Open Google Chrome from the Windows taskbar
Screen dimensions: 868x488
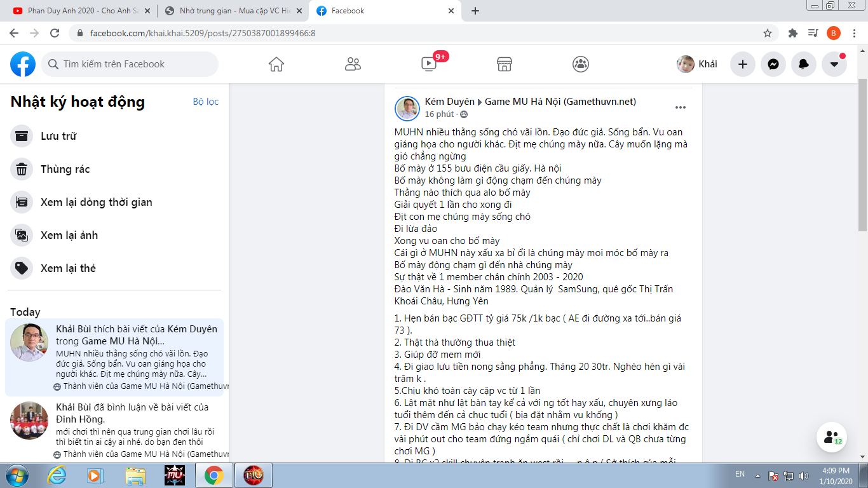(x=214, y=475)
